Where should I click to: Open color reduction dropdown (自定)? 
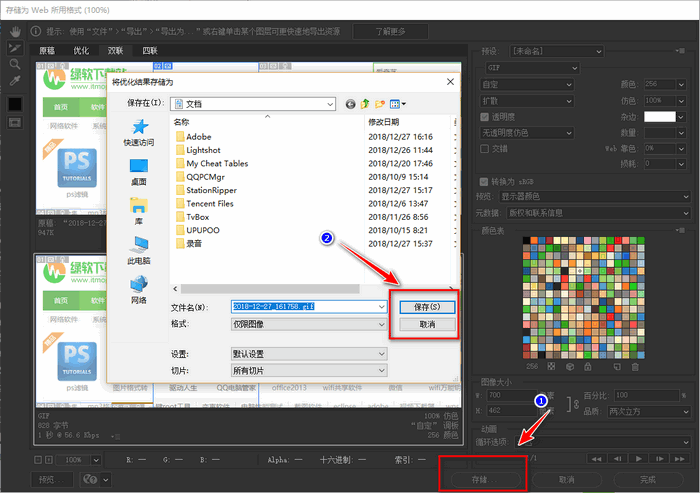pos(527,84)
